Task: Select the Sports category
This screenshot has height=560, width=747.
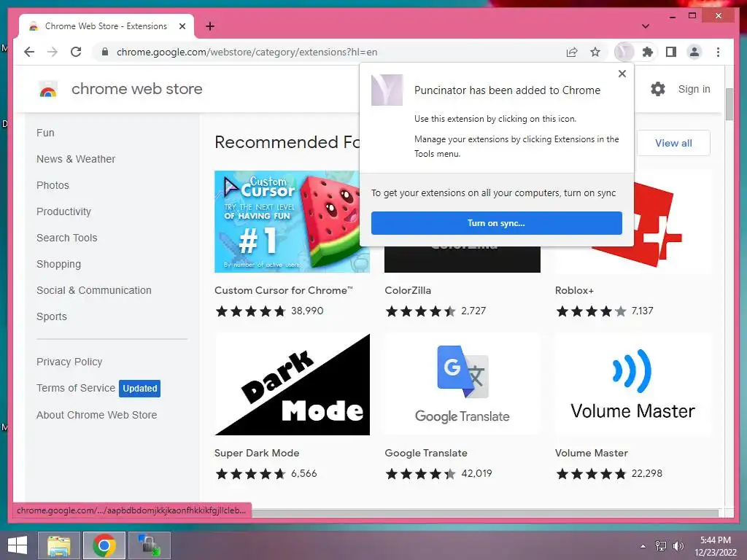Action: point(52,316)
